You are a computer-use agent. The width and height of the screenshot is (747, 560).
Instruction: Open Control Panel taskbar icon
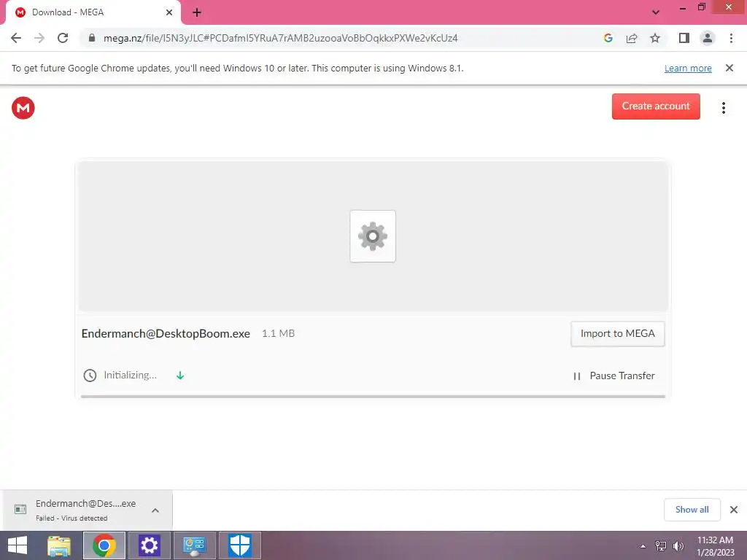point(194,545)
